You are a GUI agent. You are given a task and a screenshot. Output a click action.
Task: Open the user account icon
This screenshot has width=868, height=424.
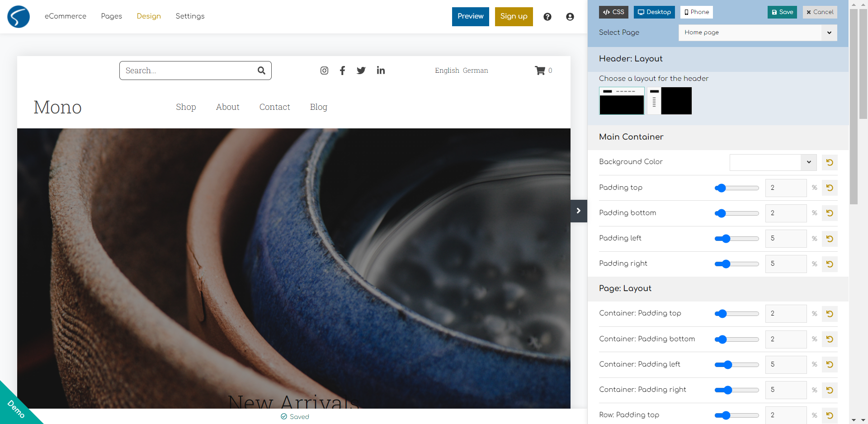pyautogui.click(x=570, y=17)
